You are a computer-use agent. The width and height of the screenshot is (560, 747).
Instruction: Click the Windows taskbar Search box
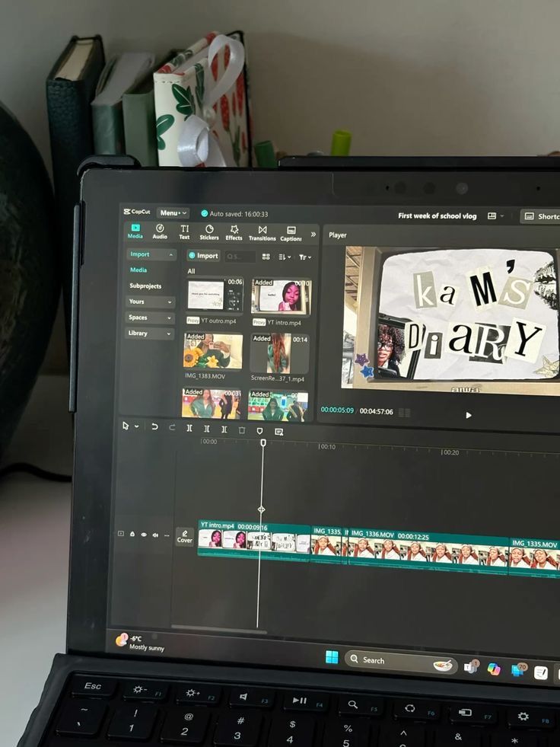point(400,662)
